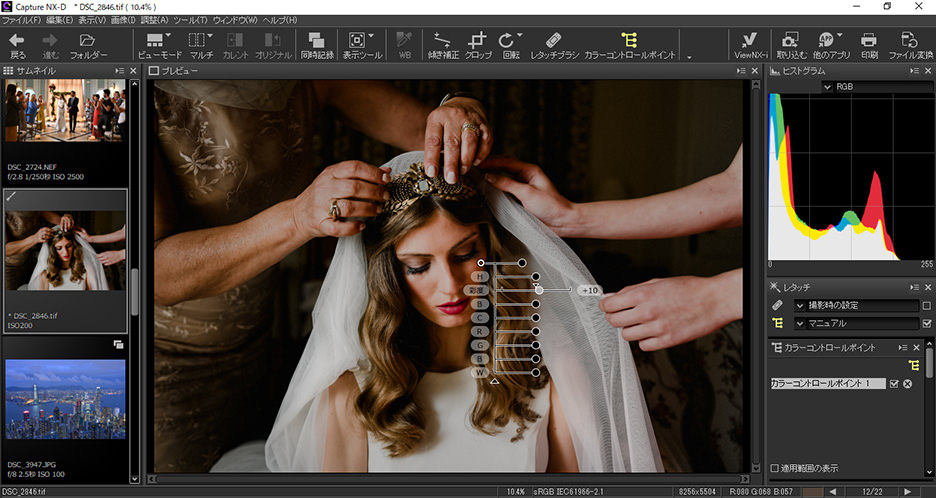
Task: Click sampled color swatch in status bar
Action: click(812, 491)
